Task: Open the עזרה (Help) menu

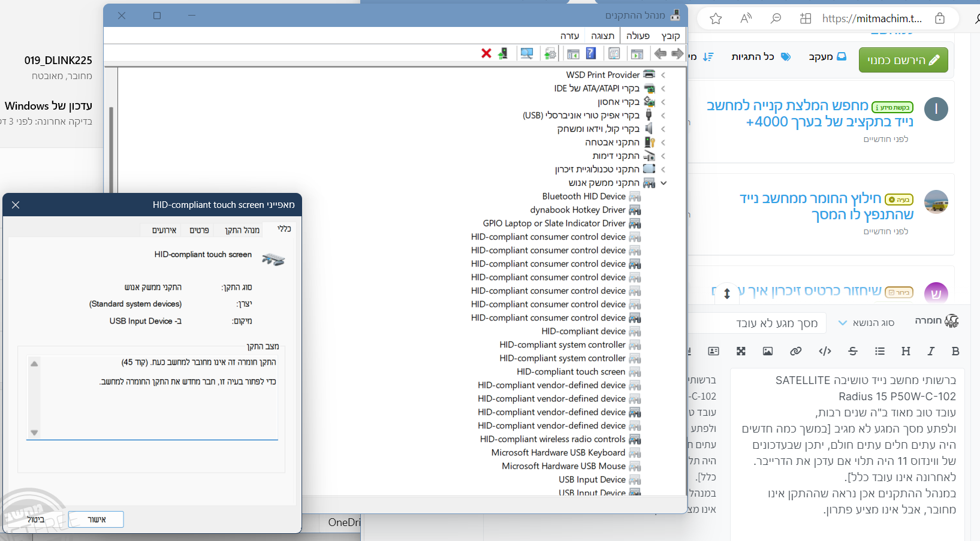Action: coord(569,36)
